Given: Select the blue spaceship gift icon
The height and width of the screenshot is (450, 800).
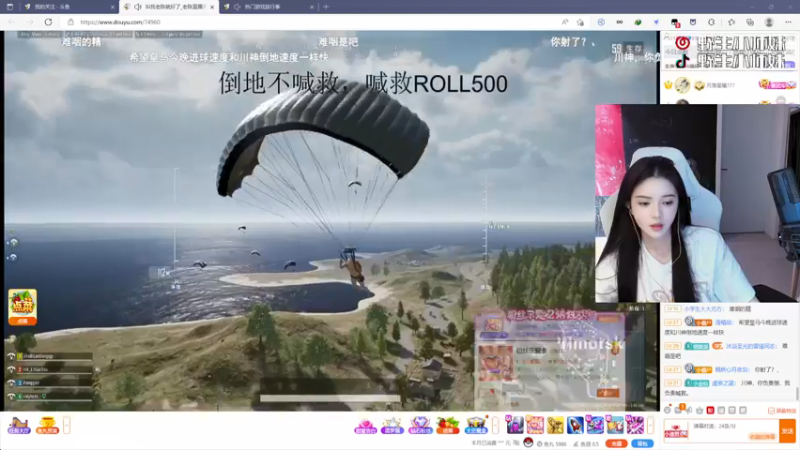Looking at the screenshot, I should (595, 425).
